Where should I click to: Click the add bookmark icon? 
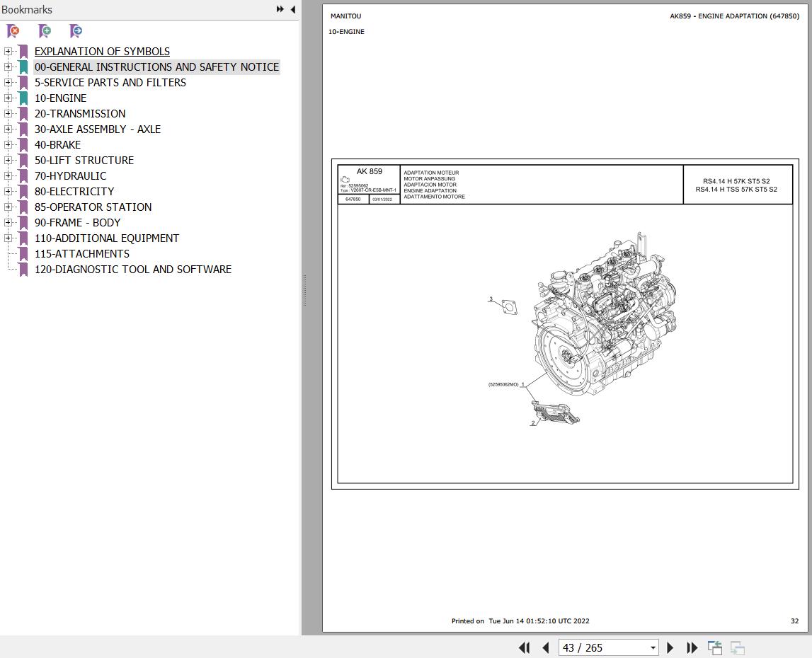tap(45, 31)
